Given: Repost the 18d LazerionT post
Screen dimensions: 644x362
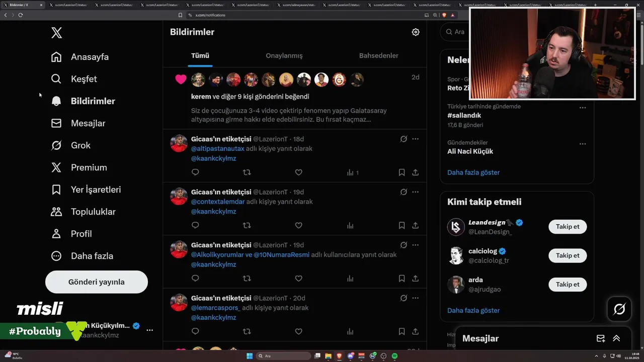Looking at the screenshot, I should pos(247,172).
